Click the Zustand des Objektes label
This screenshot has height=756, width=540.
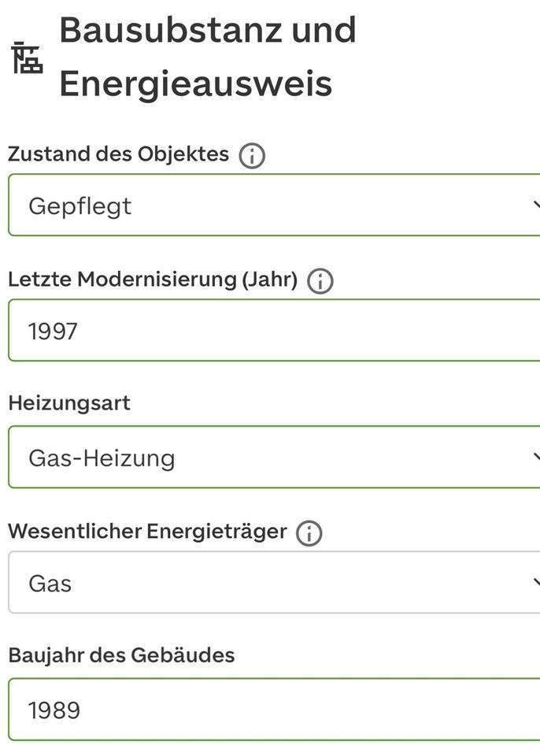point(119,154)
